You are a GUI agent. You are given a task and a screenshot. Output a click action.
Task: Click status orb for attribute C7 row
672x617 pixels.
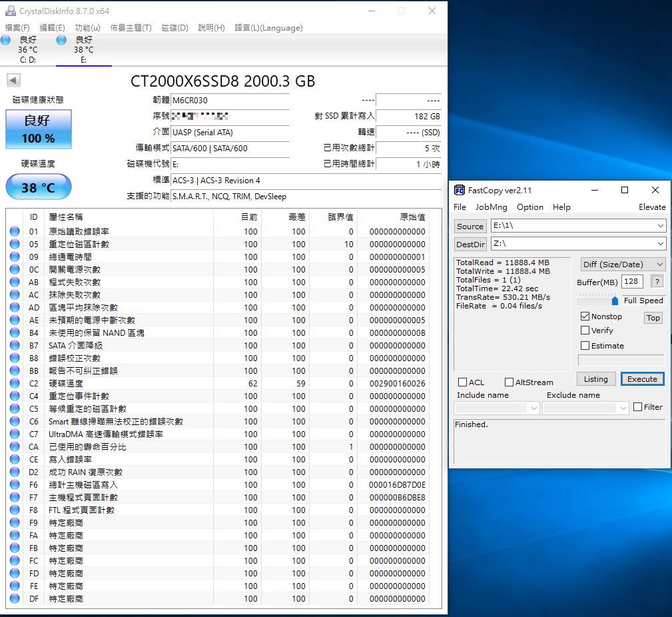tap(15, 434)
